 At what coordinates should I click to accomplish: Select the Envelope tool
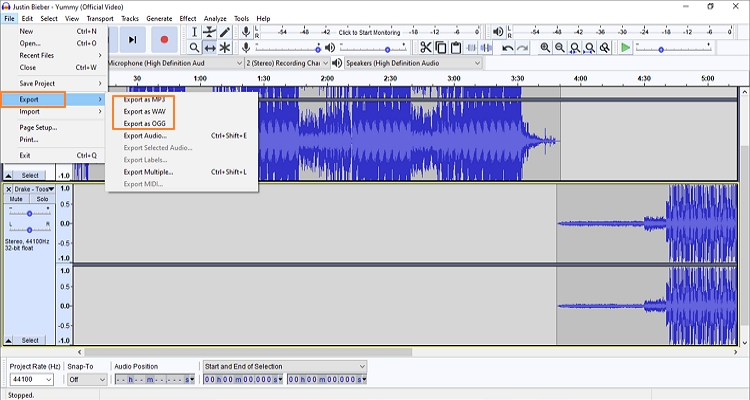210,32
